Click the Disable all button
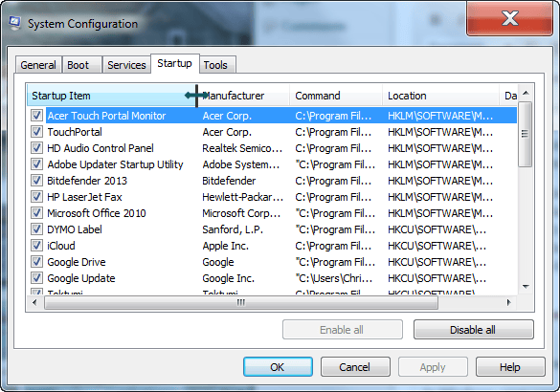Image resolution: width=560 pixels, height=392 pixels. click(x=473, y=330)
